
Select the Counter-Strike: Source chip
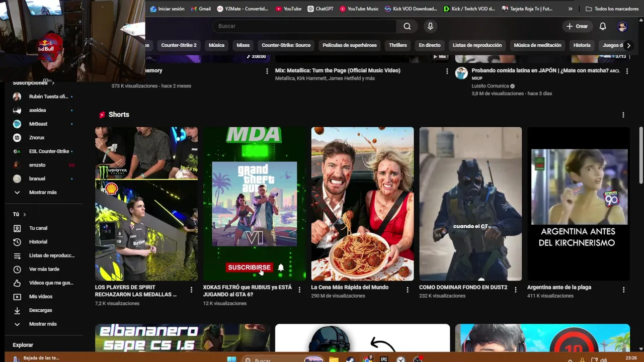286,45
